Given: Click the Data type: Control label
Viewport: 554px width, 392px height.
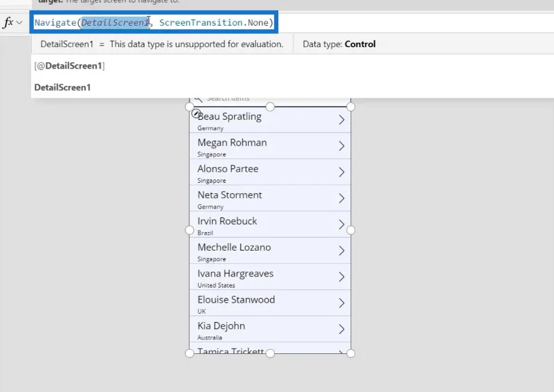Looking at the screenshot, I should tap(339, 44).
